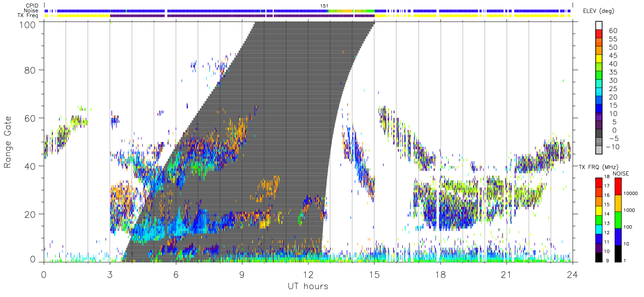Click the red 55–60 degree elevation color band
Image resolution: width=644 pixels, height=297 pixels.
[x=599, y=34]
